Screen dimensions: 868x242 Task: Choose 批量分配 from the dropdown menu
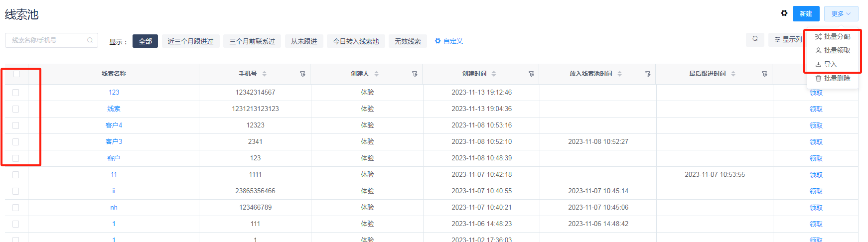833,36
